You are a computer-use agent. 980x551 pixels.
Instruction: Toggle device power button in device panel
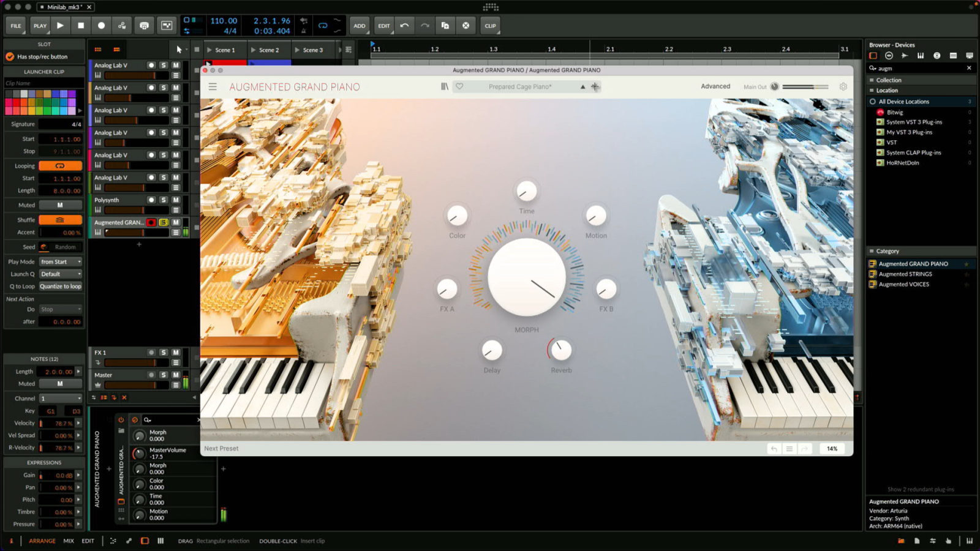click(121, 420)
